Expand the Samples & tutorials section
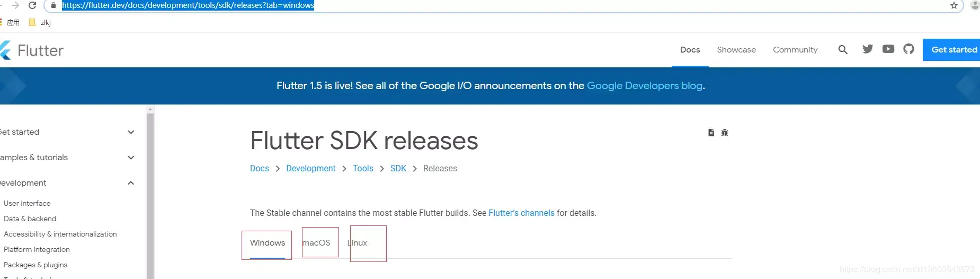The image size is (980, 279). pos(131,158)
